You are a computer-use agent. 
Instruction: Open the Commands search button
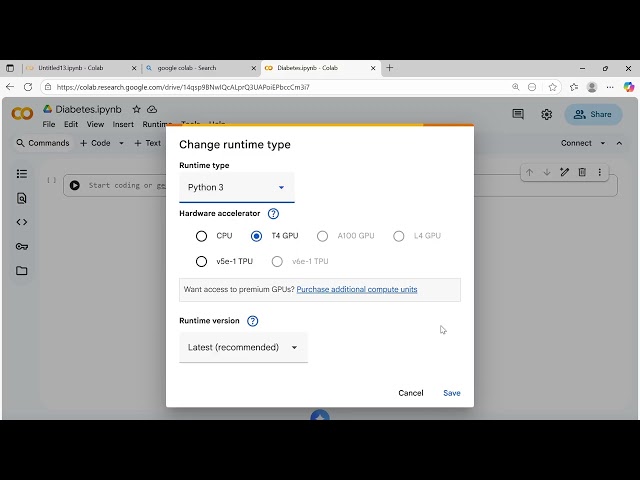point(43,143)
